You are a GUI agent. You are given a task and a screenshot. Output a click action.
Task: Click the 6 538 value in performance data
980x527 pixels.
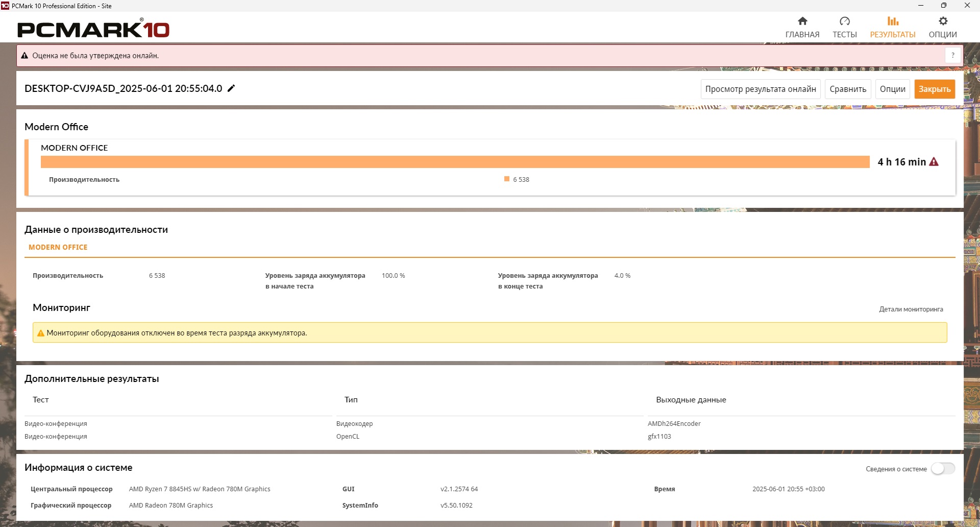[157, 275]
